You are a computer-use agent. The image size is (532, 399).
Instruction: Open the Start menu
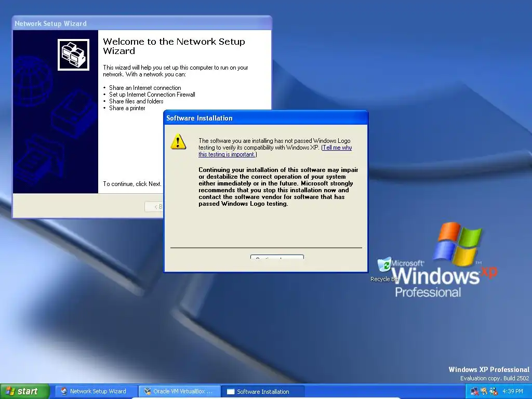tap(25, 391)
